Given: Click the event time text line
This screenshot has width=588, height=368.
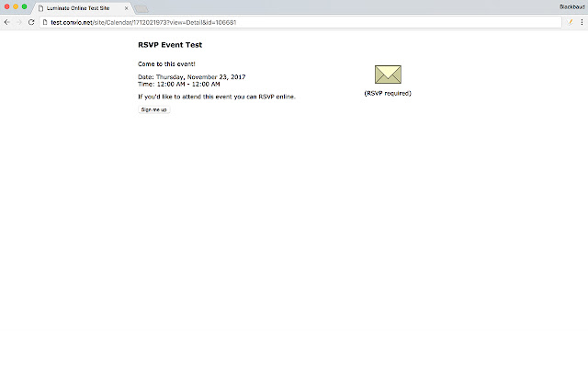Looking at the screenshot, I should point(178,84).
